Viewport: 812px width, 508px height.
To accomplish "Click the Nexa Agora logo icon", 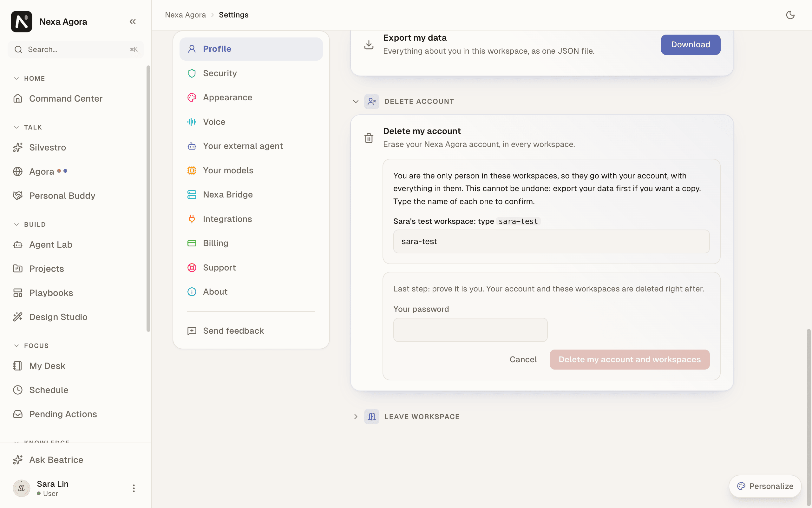I will click(x=22, y=22).
